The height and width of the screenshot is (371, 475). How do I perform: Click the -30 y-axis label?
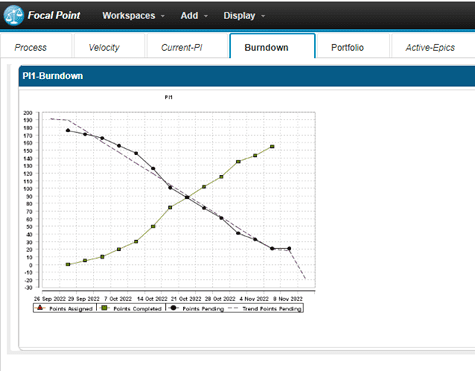pos(28,287)
